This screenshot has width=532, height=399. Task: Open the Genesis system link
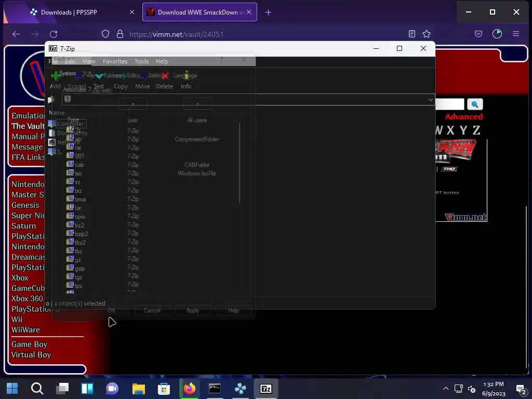25,205
